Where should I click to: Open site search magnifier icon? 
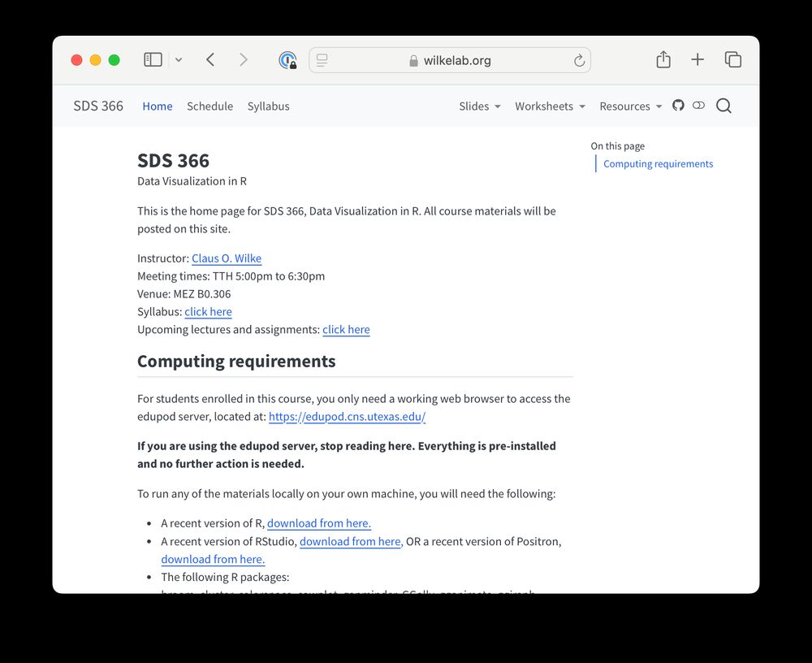(723, 106)
